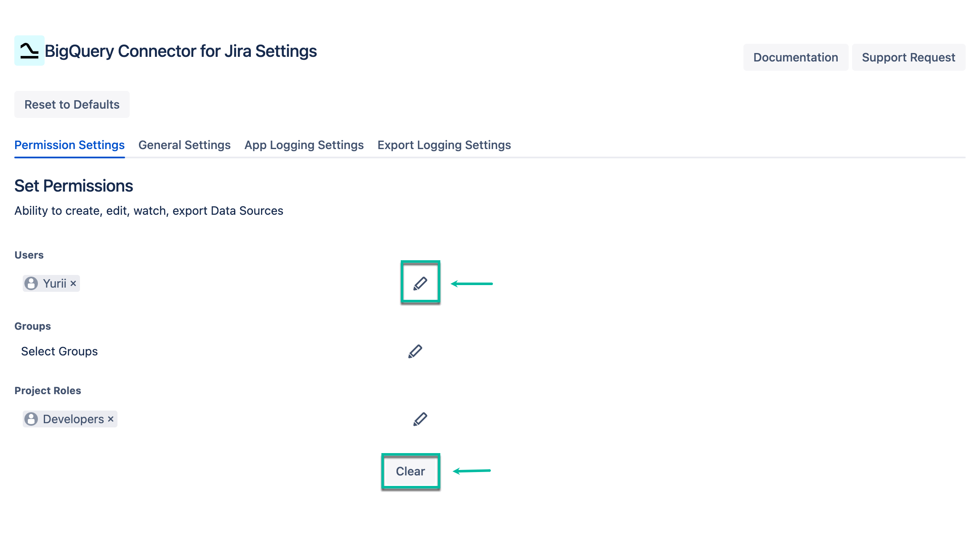Submit a Support Request
The width and height of the screenshot is (980, 539).
click(908, 57)
